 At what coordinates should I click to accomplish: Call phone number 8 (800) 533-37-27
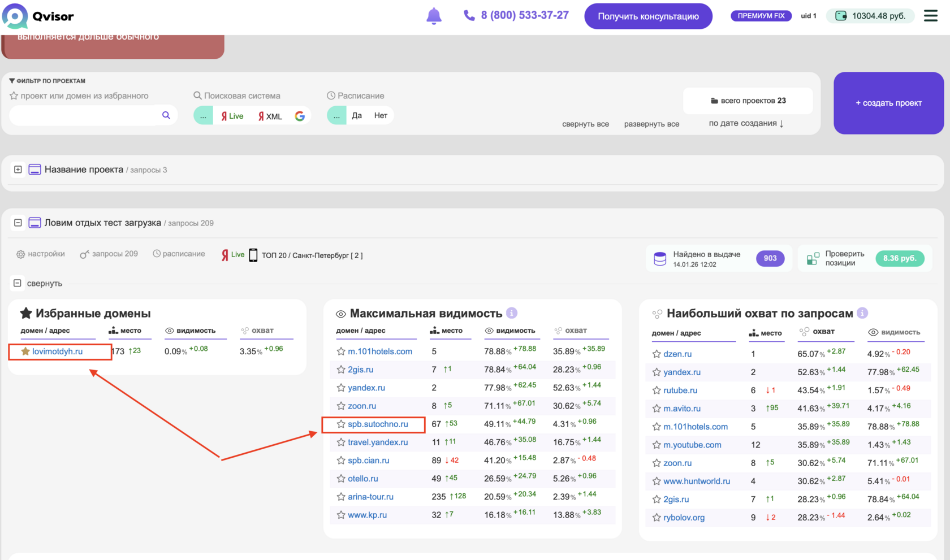[525, 15]
